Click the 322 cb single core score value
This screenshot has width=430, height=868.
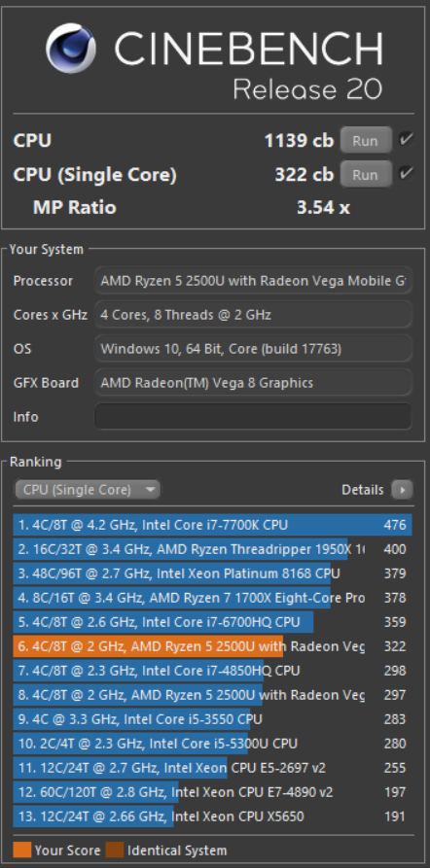click(305, 175)
